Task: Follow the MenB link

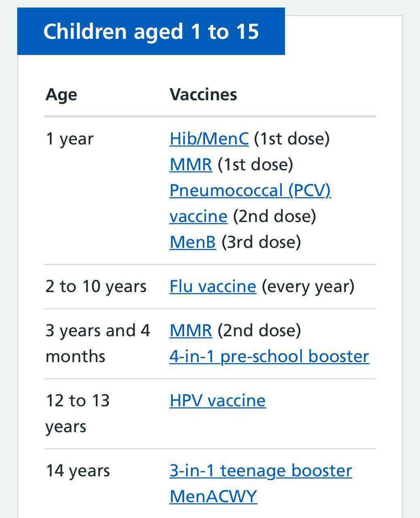Action: [x=193, y=242]
